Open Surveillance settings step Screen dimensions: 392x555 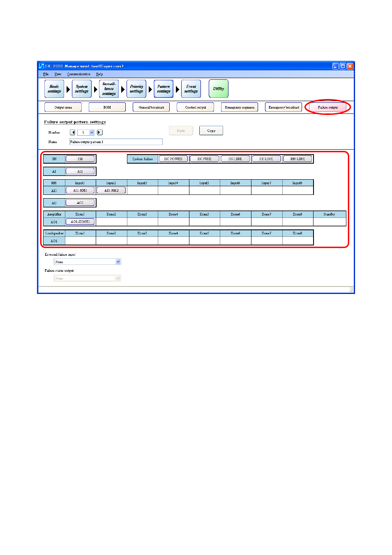[109, 89]
